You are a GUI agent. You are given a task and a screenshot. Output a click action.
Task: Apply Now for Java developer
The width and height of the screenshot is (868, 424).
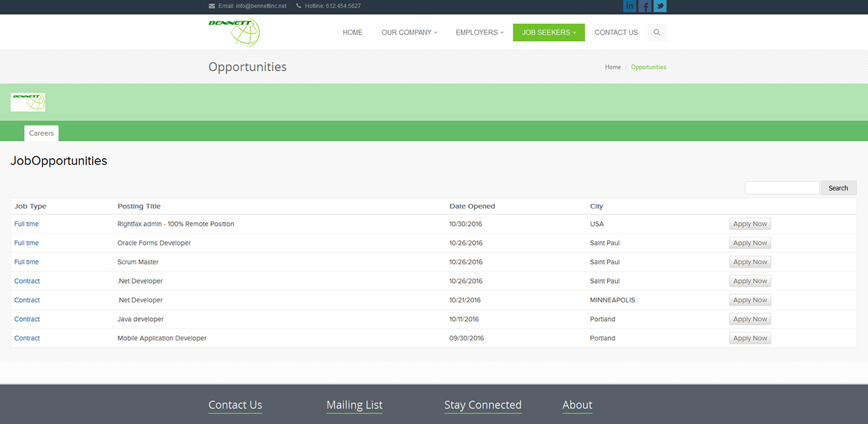point(750,319)
